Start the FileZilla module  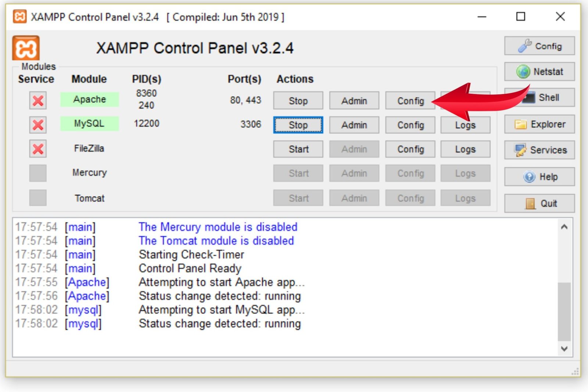coord(298,149)
